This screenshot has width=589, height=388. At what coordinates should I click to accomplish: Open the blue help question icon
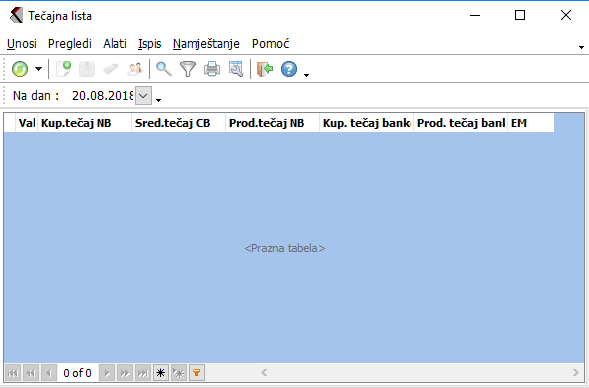tap(289, 69)
